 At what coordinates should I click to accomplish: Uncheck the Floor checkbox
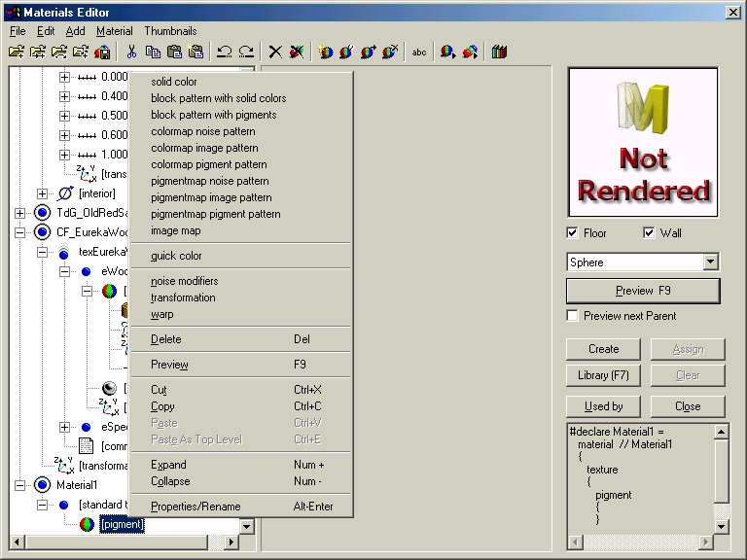pos(574,233)
